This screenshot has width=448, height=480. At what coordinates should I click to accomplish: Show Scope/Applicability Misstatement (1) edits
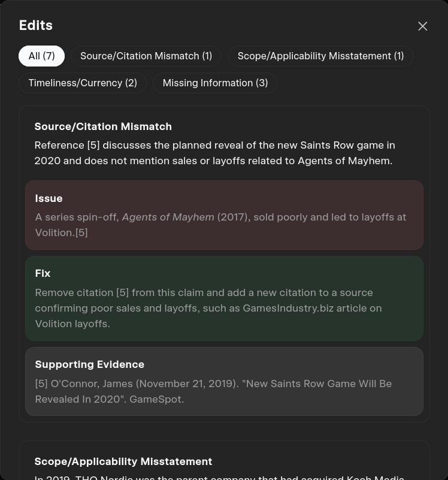pos(320,56)
